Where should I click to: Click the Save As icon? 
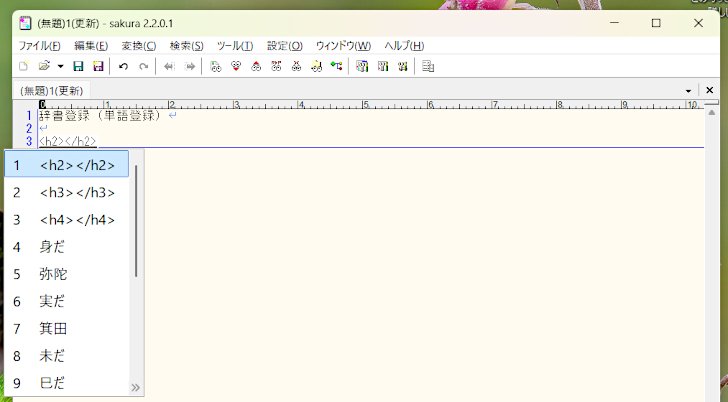coord(98,67)
